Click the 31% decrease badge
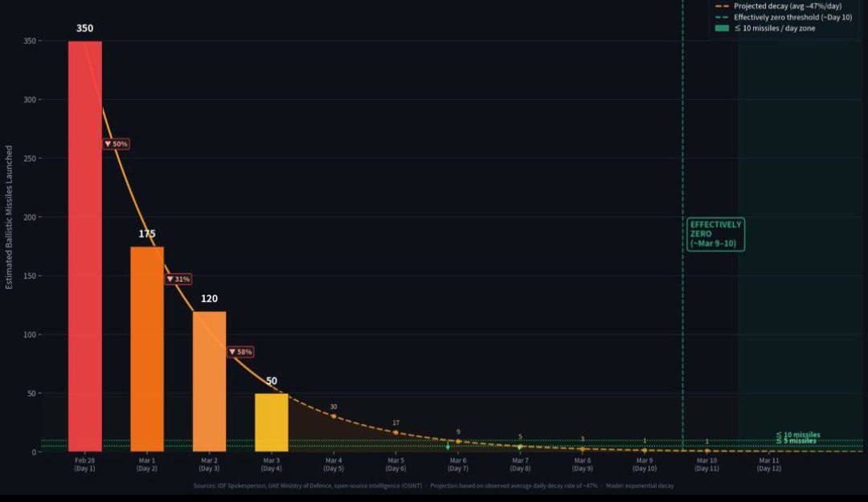Screen dimensions: 868x502 coord(178,279)
